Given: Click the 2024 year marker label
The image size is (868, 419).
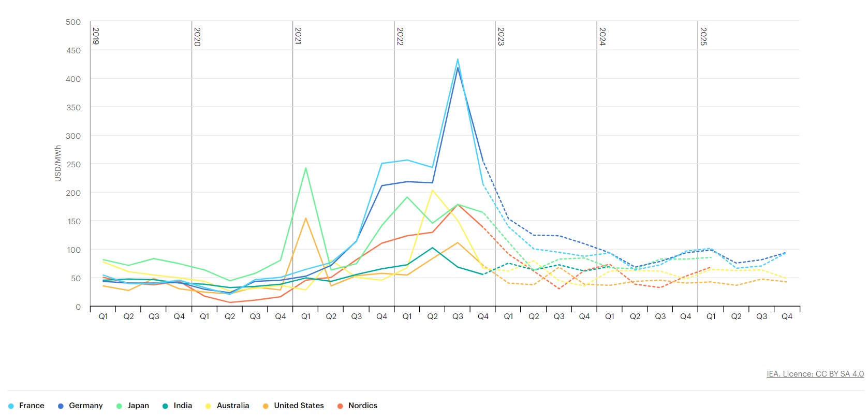Looking at the screenshot, I should pos(602,36).
